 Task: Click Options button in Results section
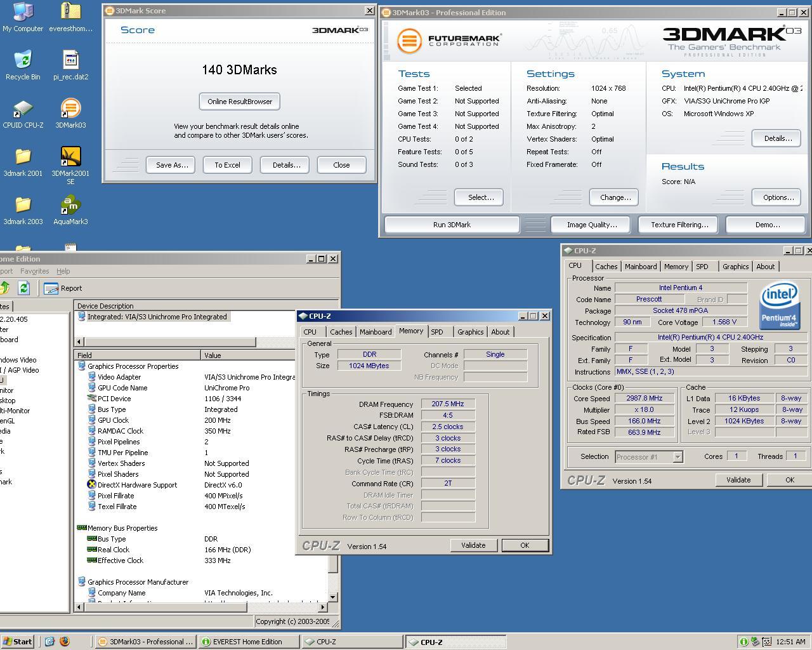click(x=778, y=197)
